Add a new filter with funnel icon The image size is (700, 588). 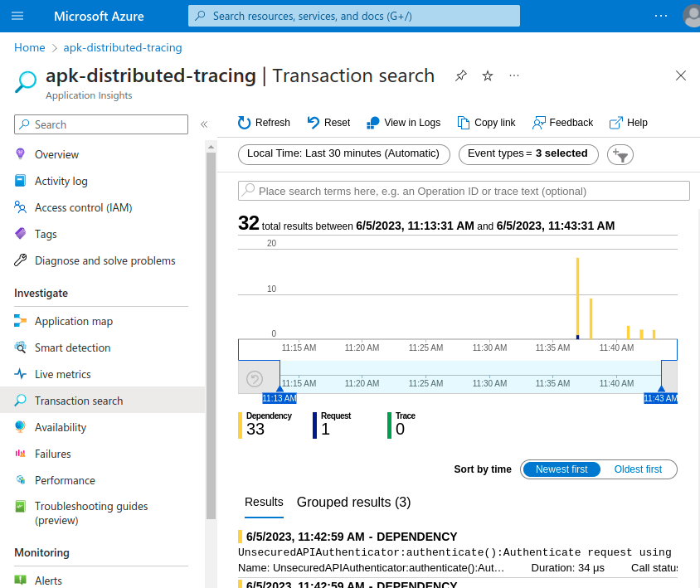[620, 154]
